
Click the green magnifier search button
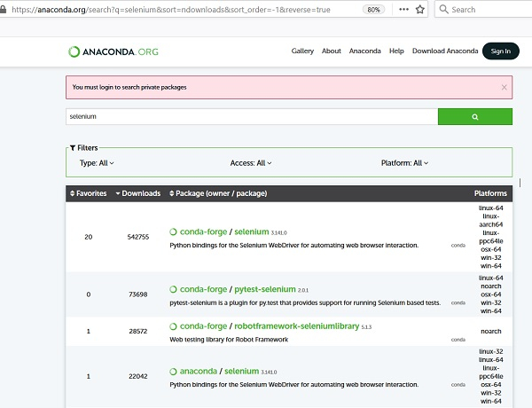(x=475, y=117)
